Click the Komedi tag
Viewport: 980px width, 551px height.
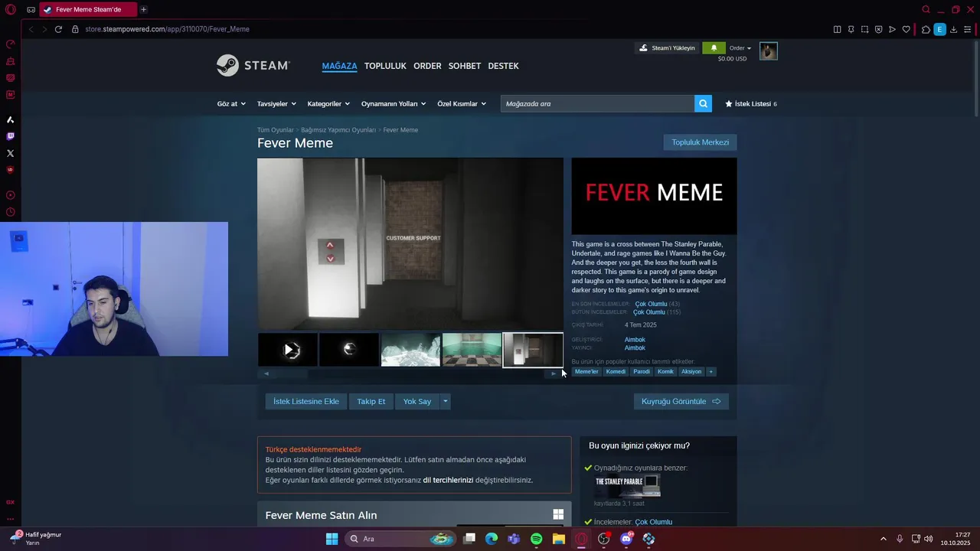tap(616, 371)
